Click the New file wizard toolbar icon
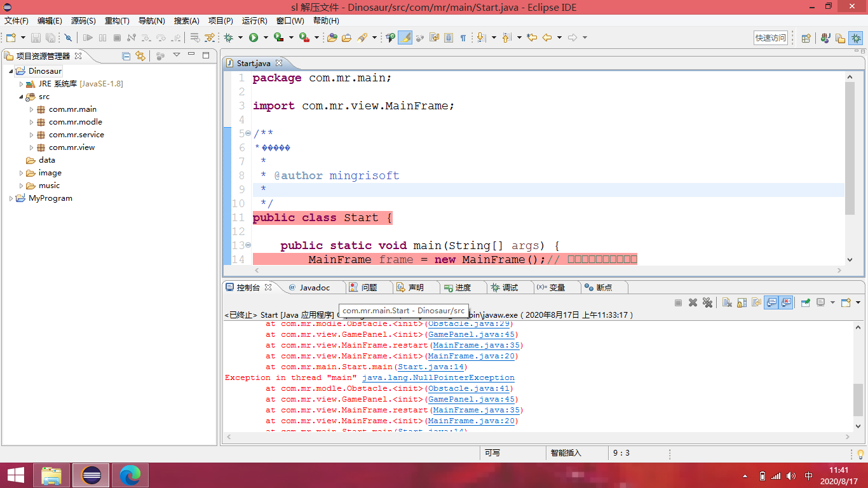This screenshot has height=488, width=868. click(11, 37)
